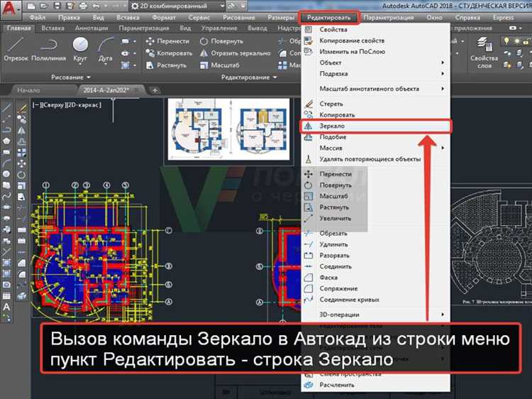Open the Параметризация menu in menu bar
The height and width of the screenshot is (399, 532).
point(388,18)
